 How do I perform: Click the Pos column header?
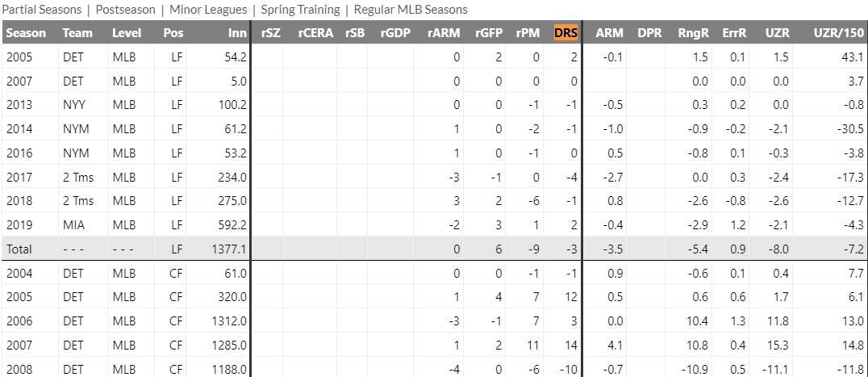(173, 33)
